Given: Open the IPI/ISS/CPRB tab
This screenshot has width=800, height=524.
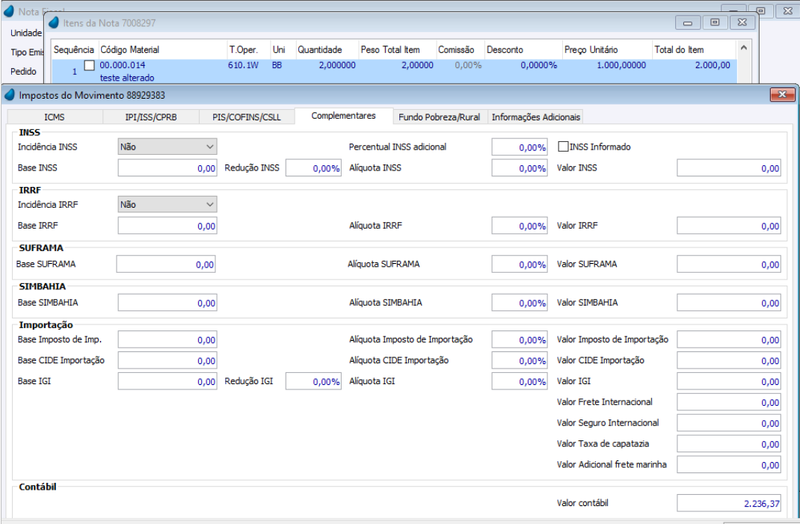Looking at the screenshot, I should (151, 117).
